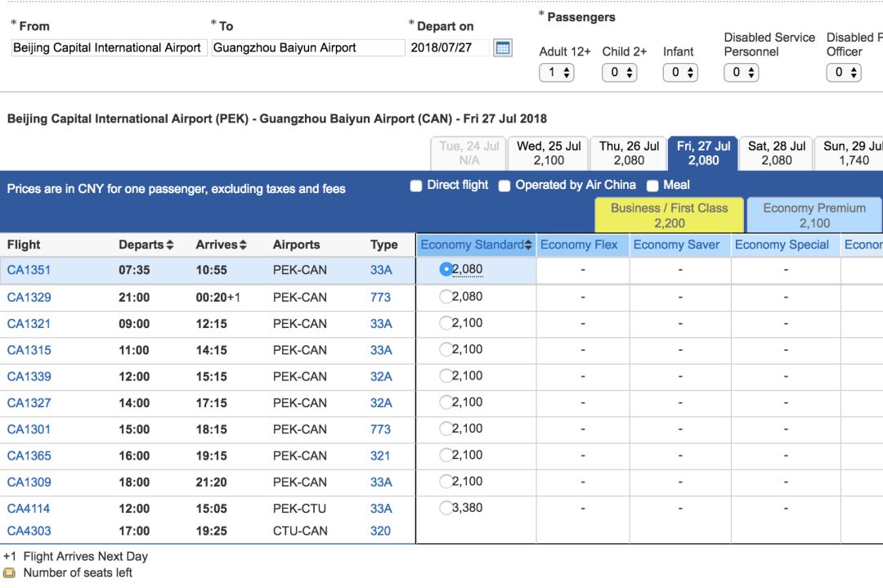Choose the CA1339 2,100 fare option

tap(446, 375)
